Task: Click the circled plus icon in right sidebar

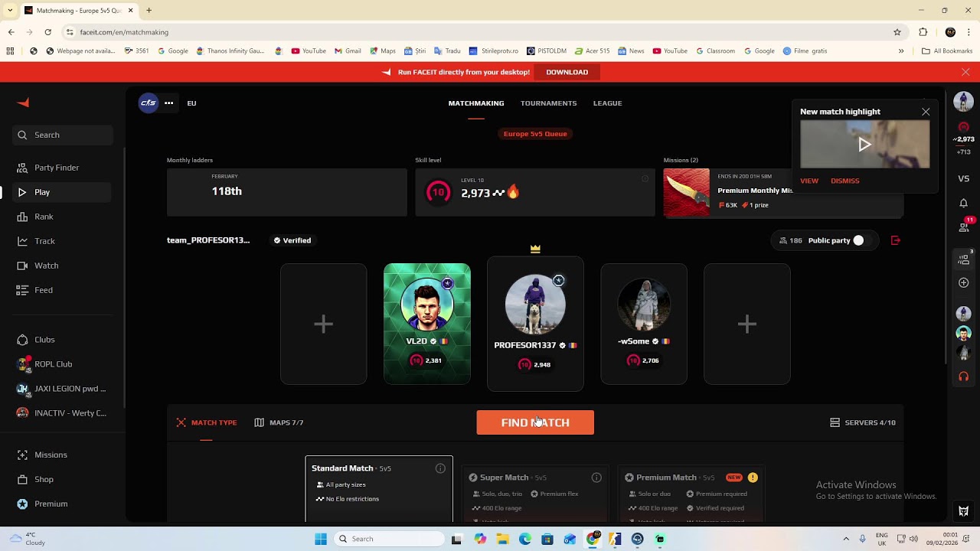Action: pyautogui.click(x=964, y=283)
